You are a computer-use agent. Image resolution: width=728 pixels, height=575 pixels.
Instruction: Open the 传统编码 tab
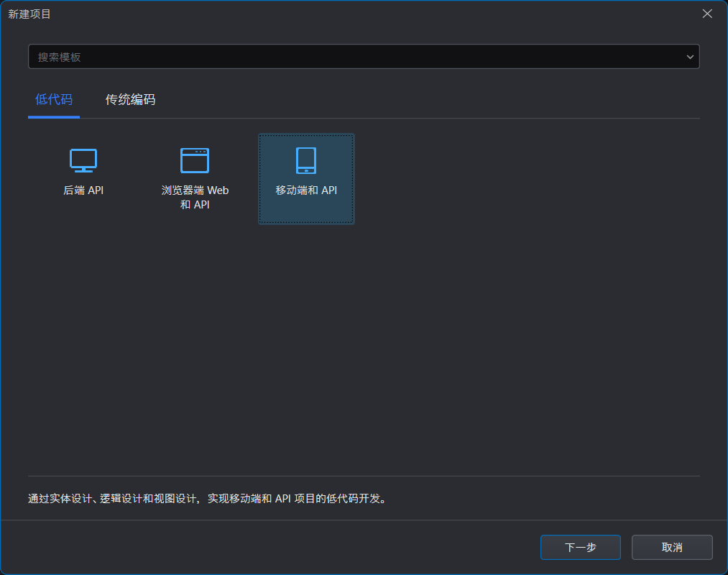[x=130, y=100]
